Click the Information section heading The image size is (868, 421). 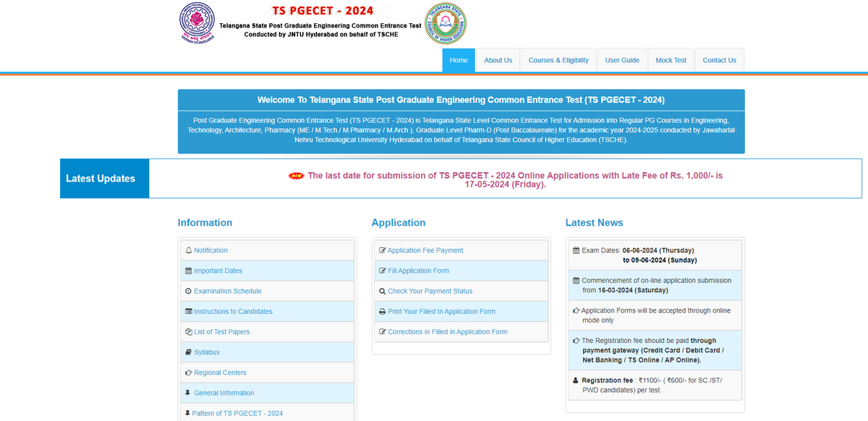click(x=205, y=223)
